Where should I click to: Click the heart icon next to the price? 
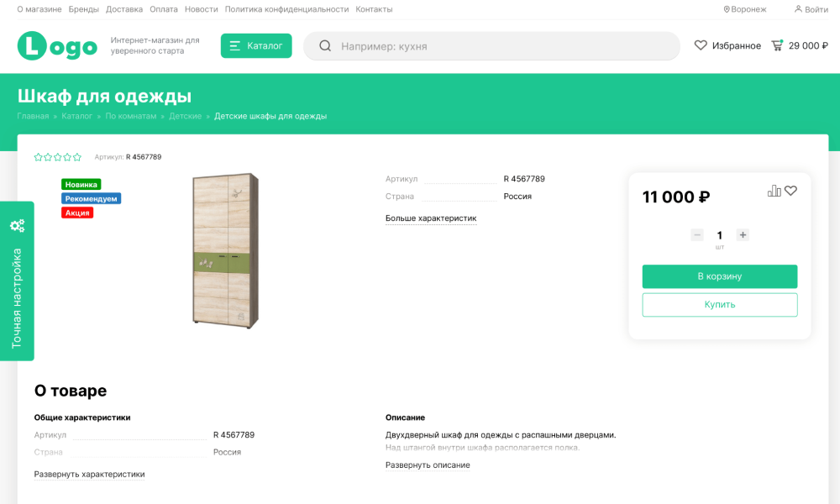point(790,191)
